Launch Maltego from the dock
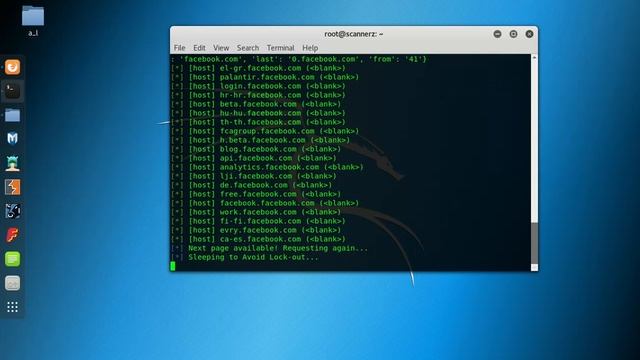Viewport: 640px width, 360px height. point(12,211)
